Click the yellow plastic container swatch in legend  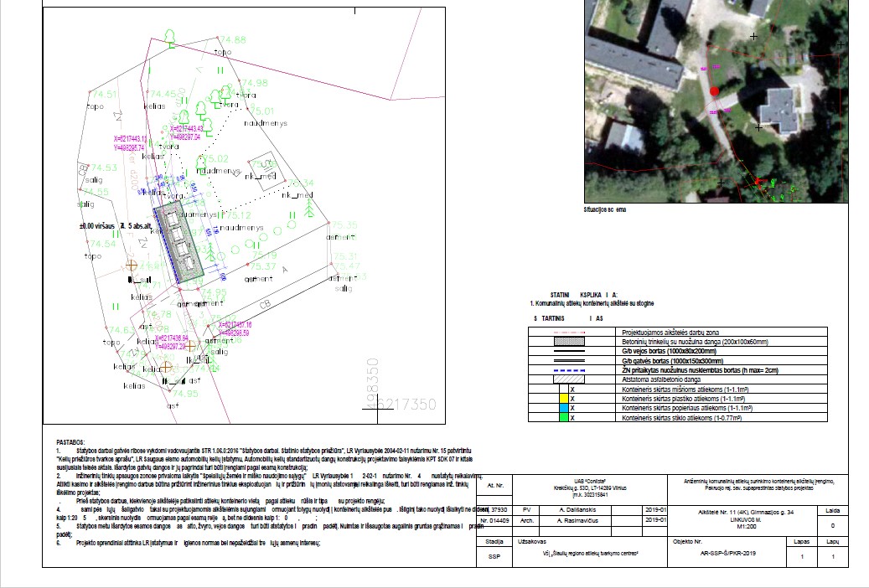(x=564, y=398)
